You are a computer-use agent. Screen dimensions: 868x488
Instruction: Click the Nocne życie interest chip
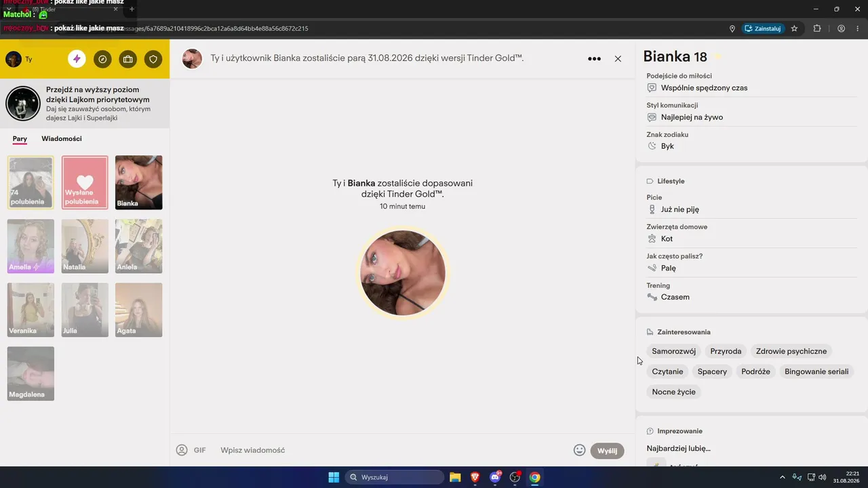(674, 392)
